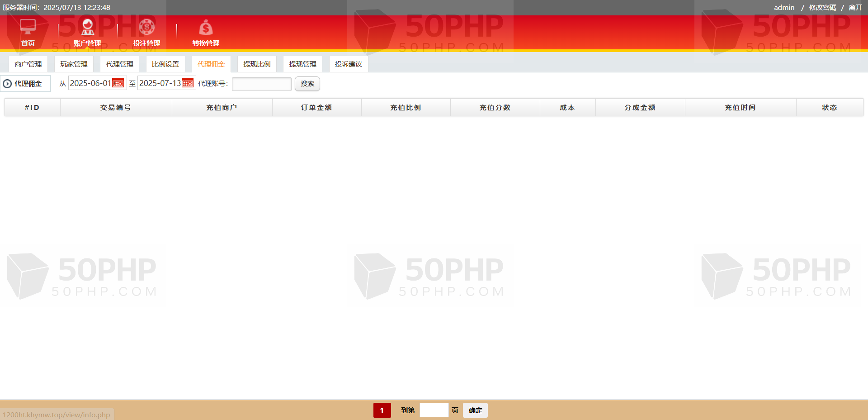The image size is (868, 420).
Task: Open Account Management user icon
Action: (x=87, y=27)
